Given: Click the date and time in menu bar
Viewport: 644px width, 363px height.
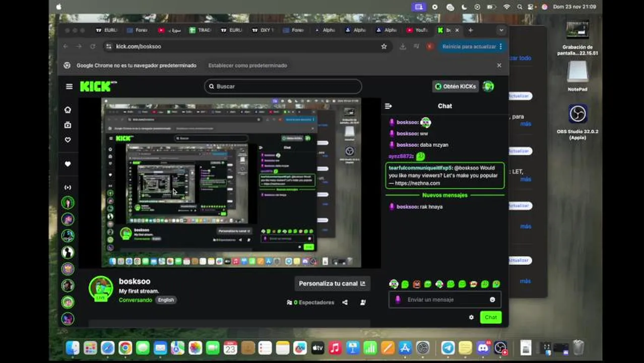Looking at the screenshot, I should click(574, 7).
